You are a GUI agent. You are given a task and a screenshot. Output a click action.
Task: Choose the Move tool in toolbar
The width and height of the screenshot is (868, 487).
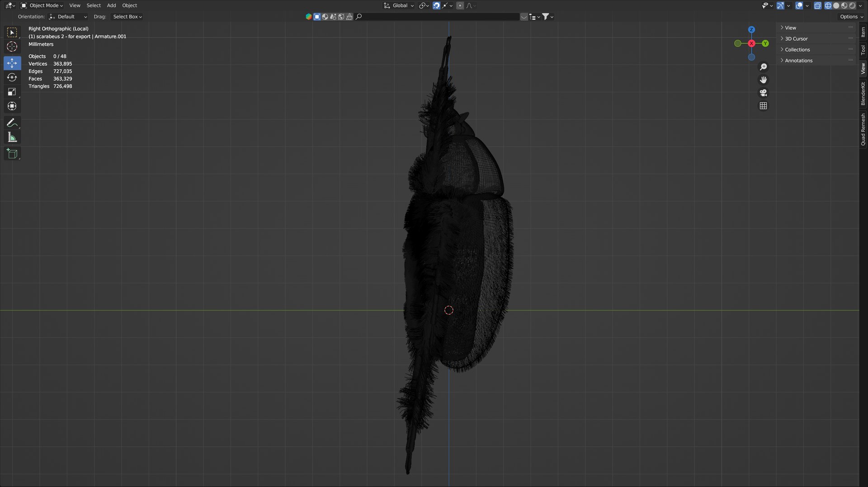[x=12, y=63]
